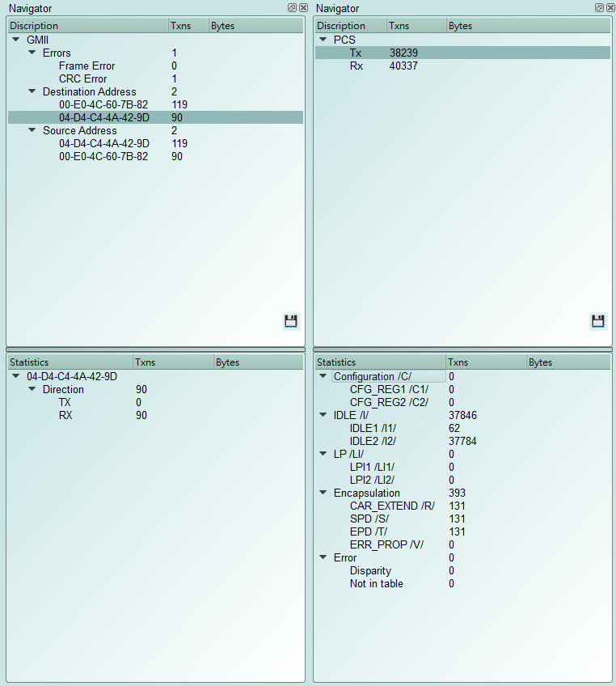The height and width of the screenshot is (686, 616).
Task: Float the right Navigator panel
Action: click(599, 7)
